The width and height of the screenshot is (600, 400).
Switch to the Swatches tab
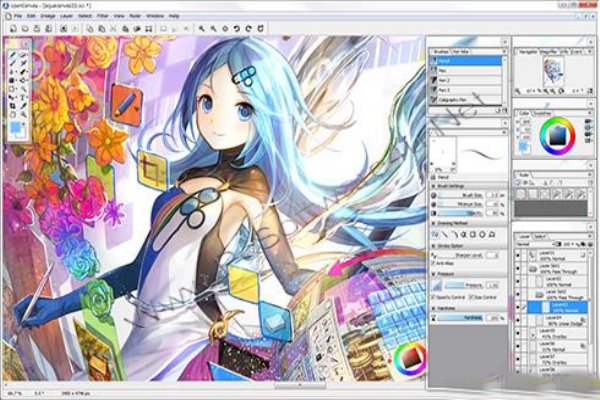[542, 113]
